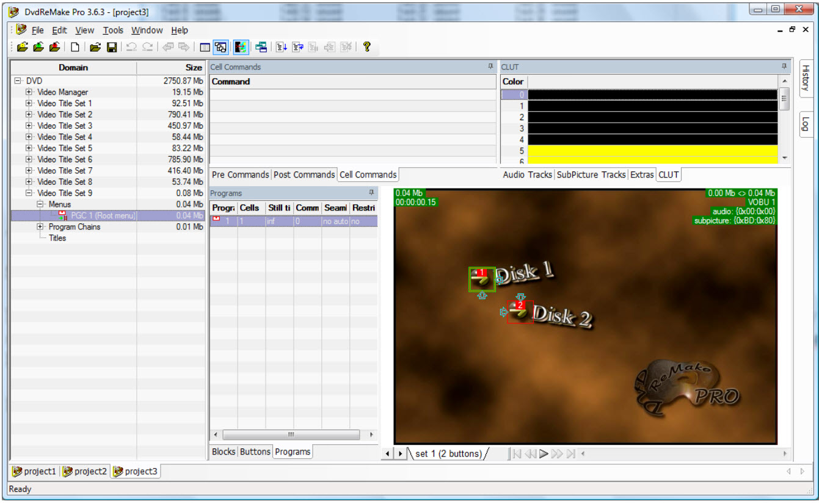Collapse the DVD root tree node
819x504 pixels.
(18, 81)
